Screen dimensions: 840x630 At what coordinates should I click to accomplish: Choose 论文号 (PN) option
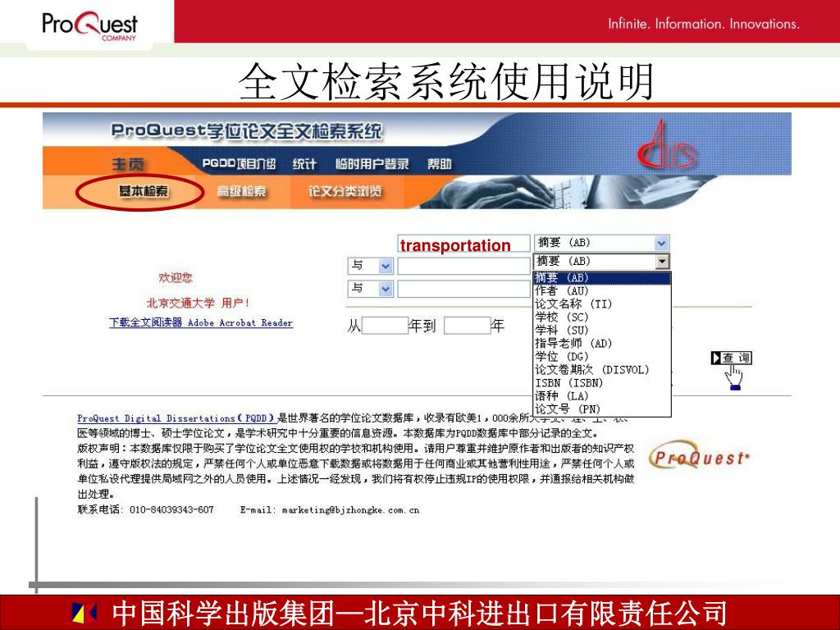[601, 409]
